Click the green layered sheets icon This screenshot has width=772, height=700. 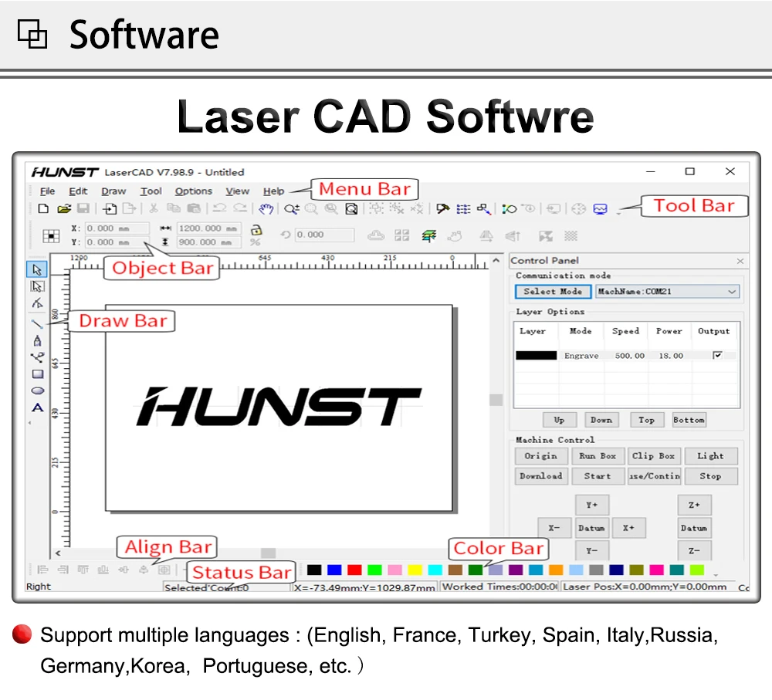428,236
